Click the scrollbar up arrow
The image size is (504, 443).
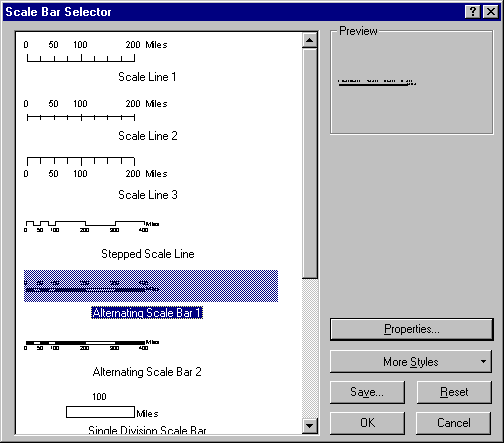[x=310, y=40]
